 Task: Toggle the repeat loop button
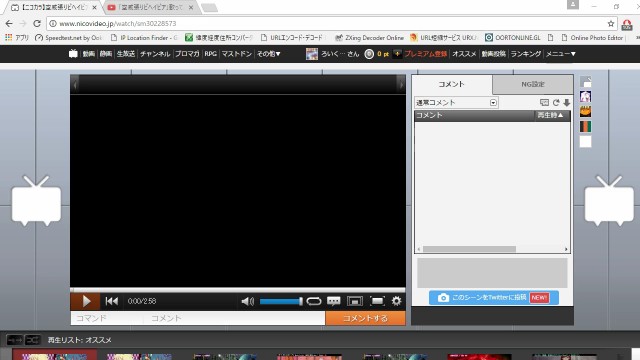(x=313, y=301)
